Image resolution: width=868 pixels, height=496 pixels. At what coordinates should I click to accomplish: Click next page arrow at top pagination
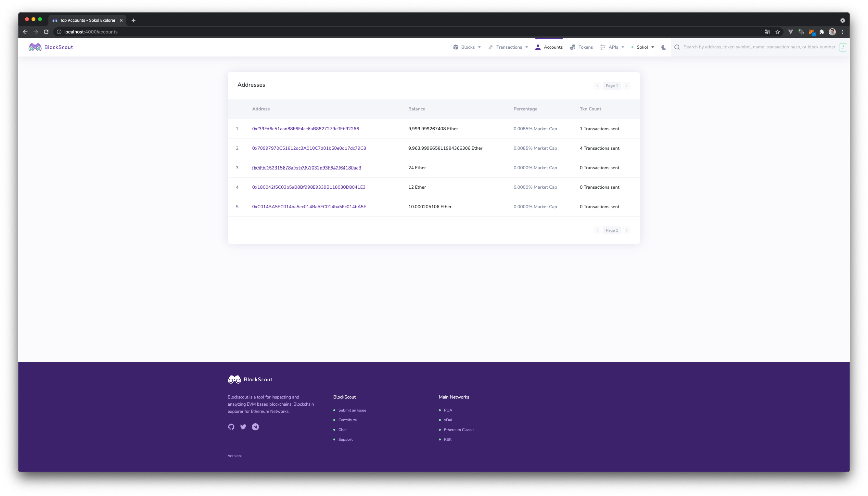[x=626, y=86]
